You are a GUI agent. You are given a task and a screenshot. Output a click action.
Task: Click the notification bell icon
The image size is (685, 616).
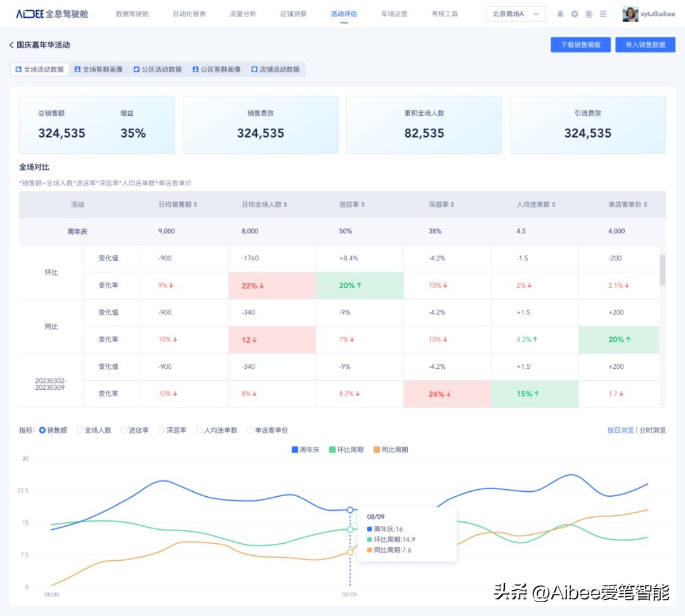(x=560, y=13)
